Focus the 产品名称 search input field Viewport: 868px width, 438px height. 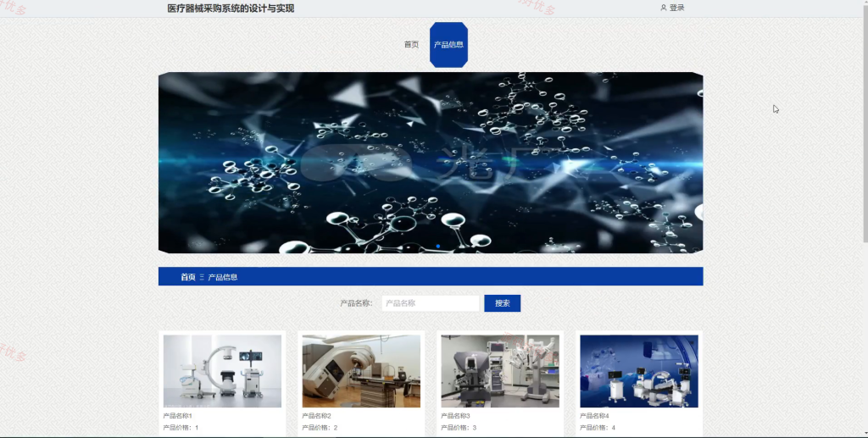click(431, 303)
